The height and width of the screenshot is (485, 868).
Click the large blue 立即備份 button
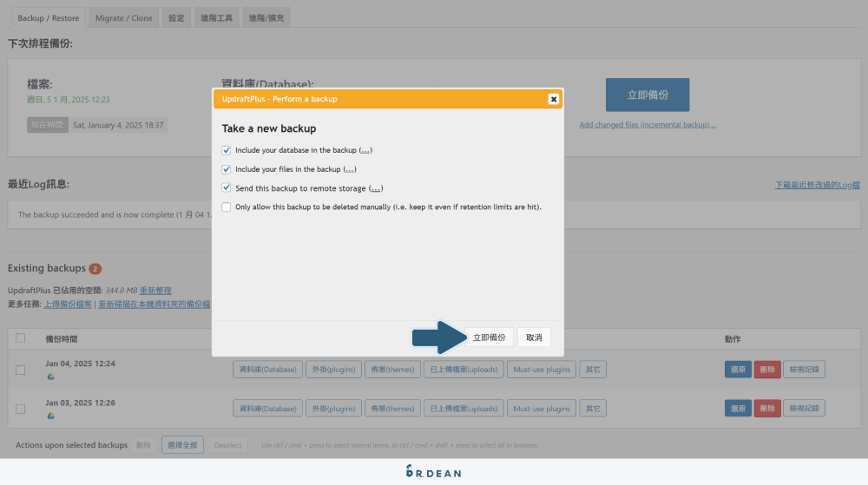[648, 95]
